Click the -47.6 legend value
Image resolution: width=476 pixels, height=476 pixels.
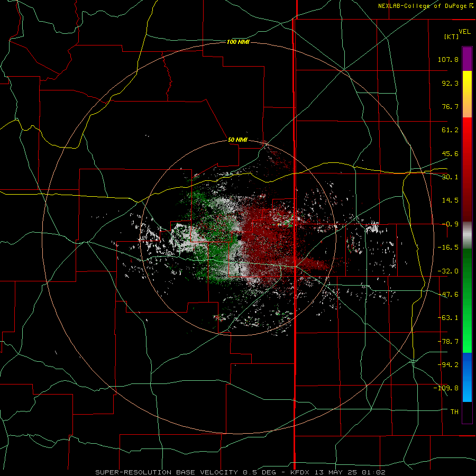point(448,295)
